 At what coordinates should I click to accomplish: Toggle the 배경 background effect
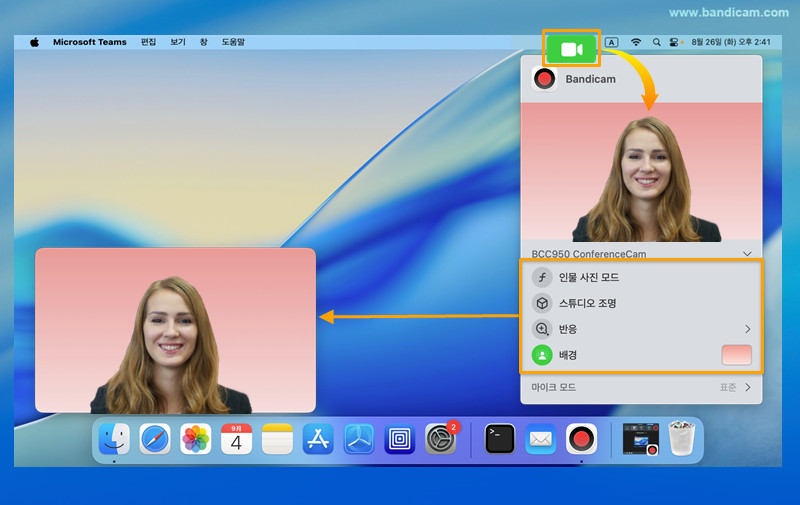(x=542, y=355)
